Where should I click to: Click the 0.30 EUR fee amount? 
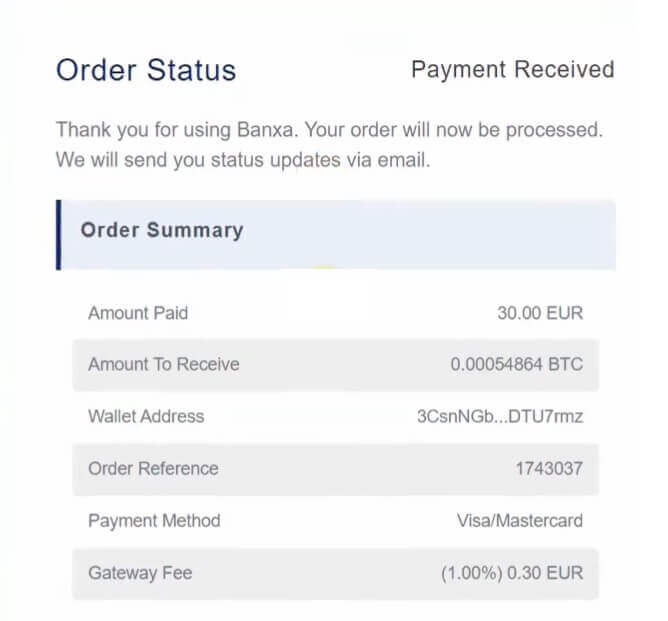coord(549,574)
